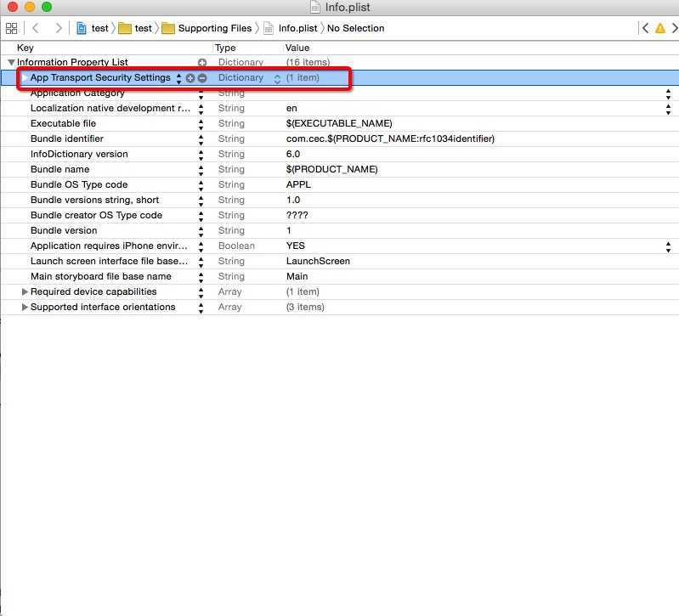Select the Executable file key
The image size is (679, 616).
(x=63, y=123)
